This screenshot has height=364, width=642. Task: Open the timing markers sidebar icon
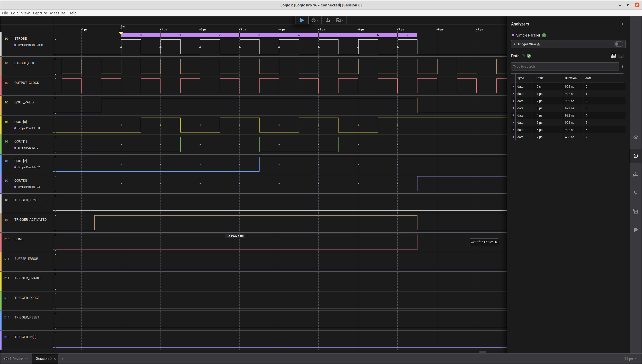pyautogui.click(x=636, y=193)
